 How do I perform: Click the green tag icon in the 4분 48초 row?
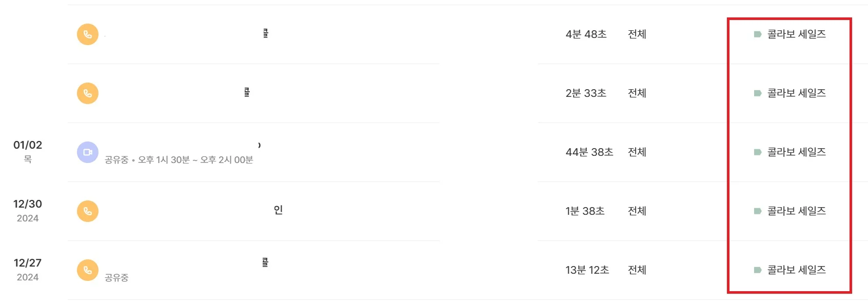[757, 34]
